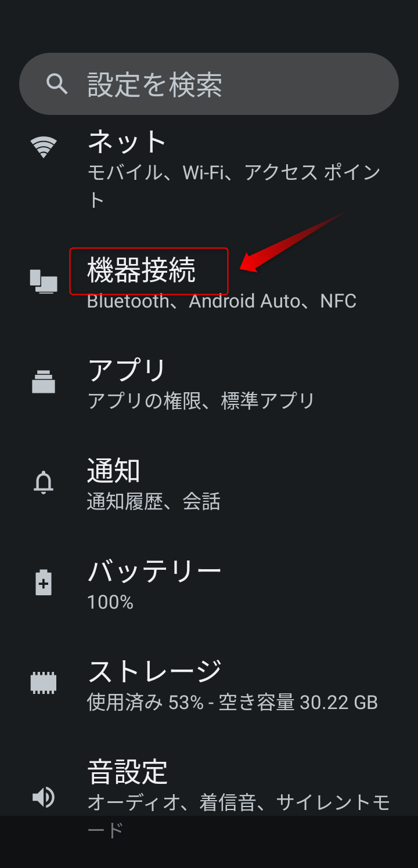
Task: Click the connected devices icon
Action: [x=44, y=281]
